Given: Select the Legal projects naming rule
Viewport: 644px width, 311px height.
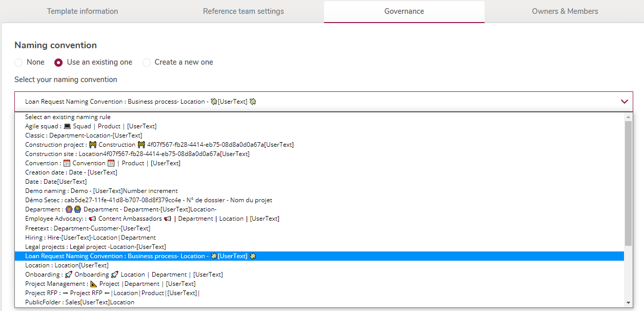Looking at the screenshot, I should (x=319, y=247).
